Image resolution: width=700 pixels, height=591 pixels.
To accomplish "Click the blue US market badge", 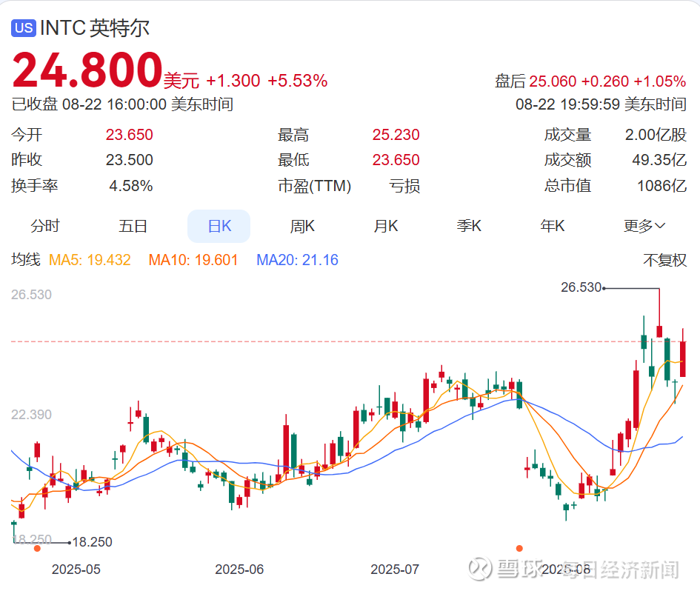I will pos(24,27).
